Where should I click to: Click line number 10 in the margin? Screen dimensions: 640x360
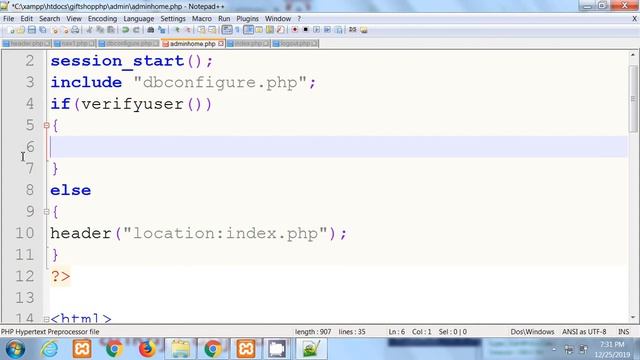coord(24,233)
